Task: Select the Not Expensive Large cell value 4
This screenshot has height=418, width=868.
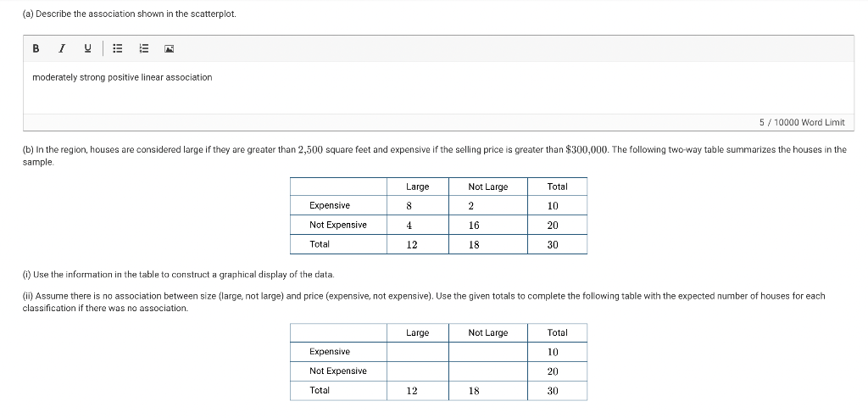Action: (x=409, y=226)
